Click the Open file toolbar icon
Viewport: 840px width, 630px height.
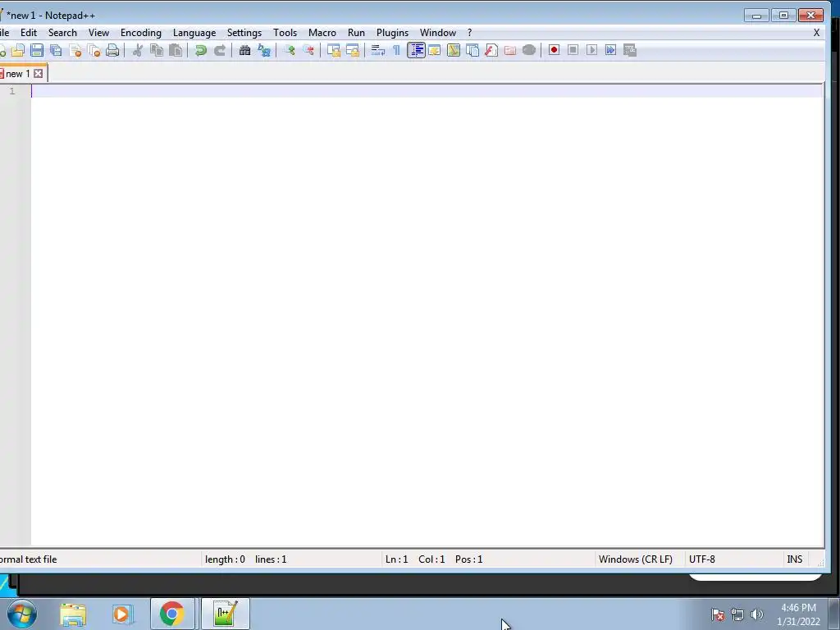click(x=18, y=50)
